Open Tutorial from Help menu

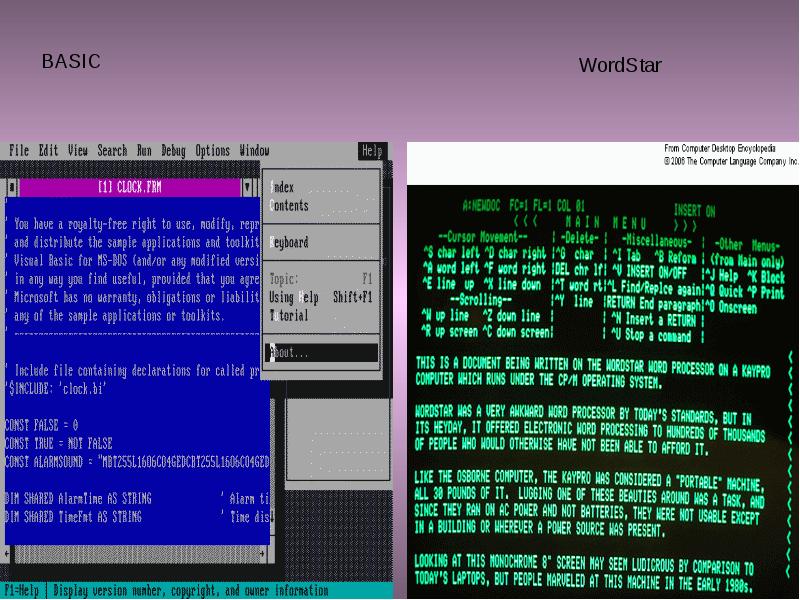coord(321,316)
